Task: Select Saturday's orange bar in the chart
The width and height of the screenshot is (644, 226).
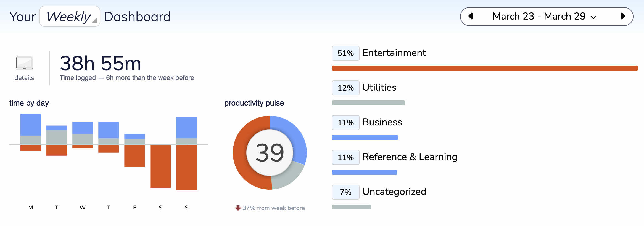Action: click(160, 166)
